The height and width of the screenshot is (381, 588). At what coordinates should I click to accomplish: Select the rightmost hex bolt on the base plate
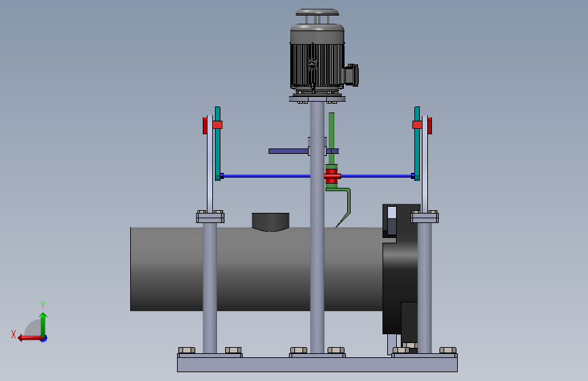point(448,350)
